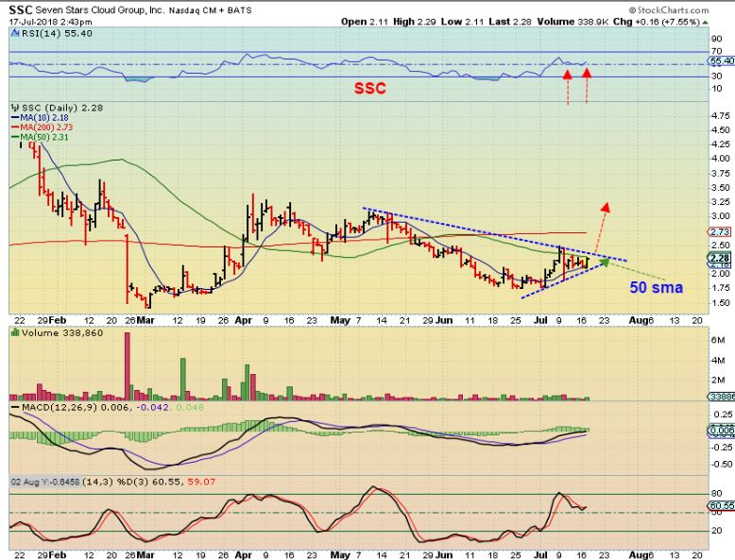Viewport: 735px width, 560px height.
Task: Click the Nasdaq CM + BATS exchange text
Action: (x=210, y=10)
